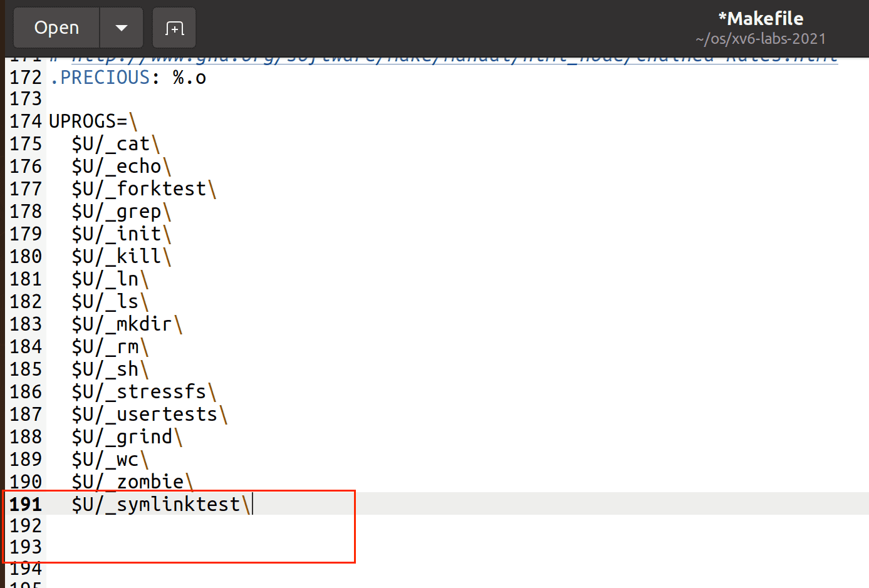The width and height of the screenshot is (869, 588).
Task: Click the $U/_usertests line
Action: click(x=144, y=415)
